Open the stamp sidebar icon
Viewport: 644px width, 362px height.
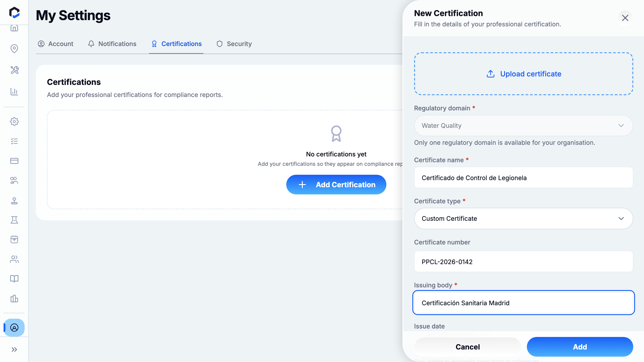14,201
